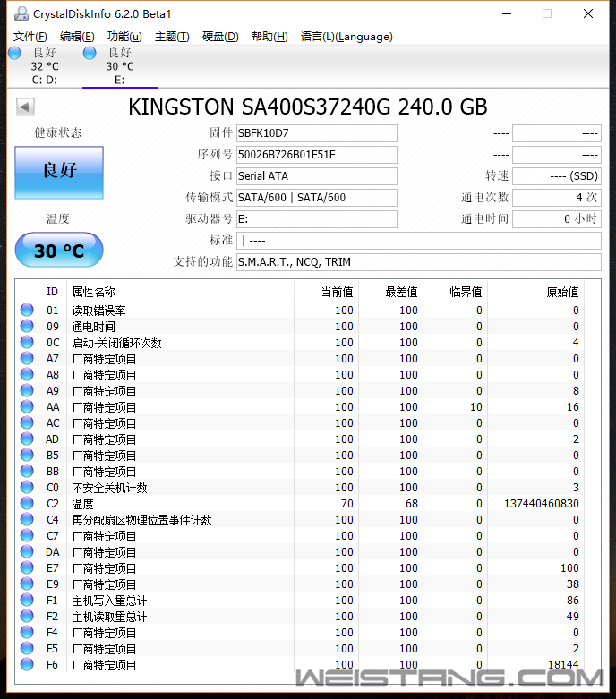Open the 主题(T) menu
The image size is (616, 699).
pos(172,37)
